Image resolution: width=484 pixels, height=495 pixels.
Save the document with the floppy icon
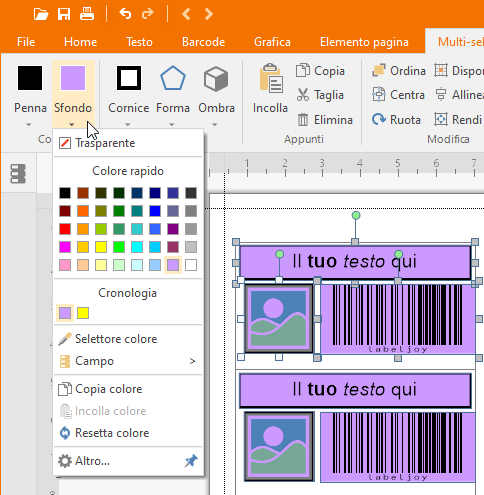64,14
